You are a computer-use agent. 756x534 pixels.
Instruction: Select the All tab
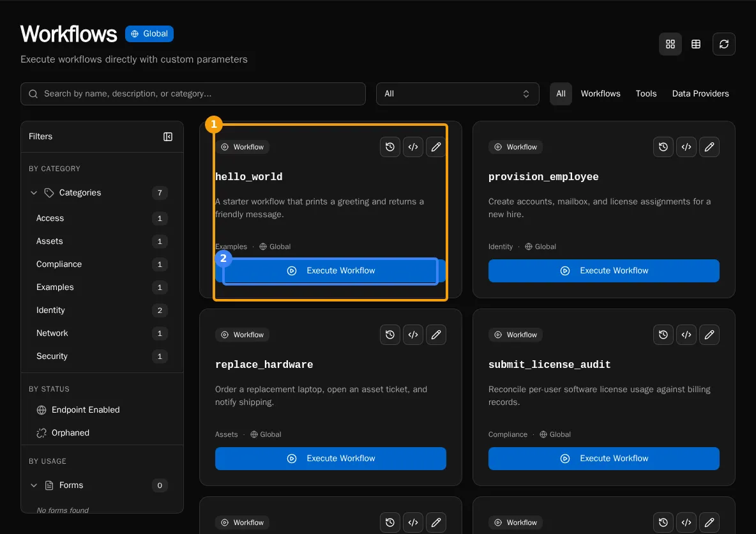[561, 94]
